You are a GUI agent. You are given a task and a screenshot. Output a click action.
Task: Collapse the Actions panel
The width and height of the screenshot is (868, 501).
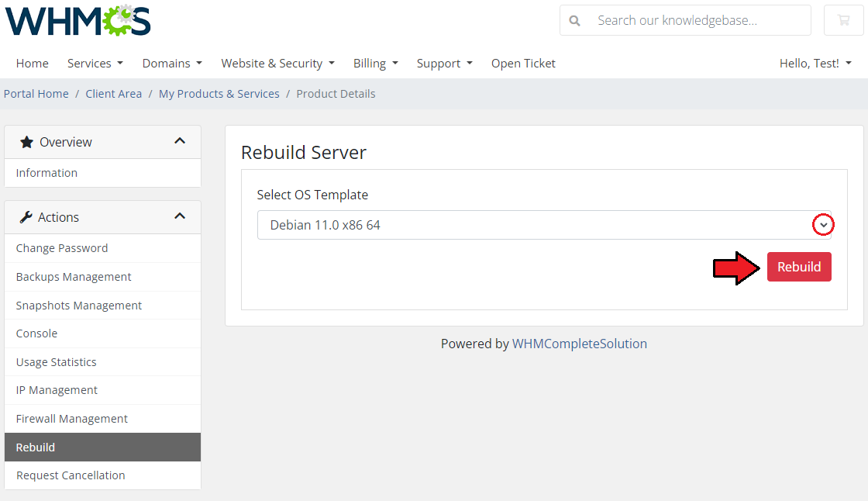pos(180,216)
